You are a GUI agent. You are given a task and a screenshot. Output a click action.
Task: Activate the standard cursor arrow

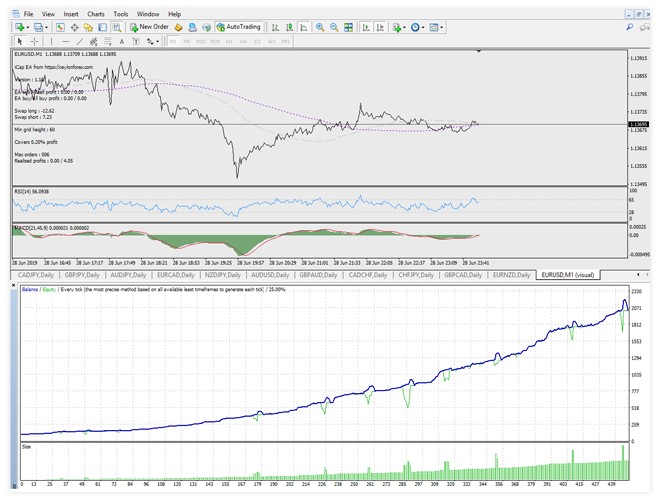20,41
